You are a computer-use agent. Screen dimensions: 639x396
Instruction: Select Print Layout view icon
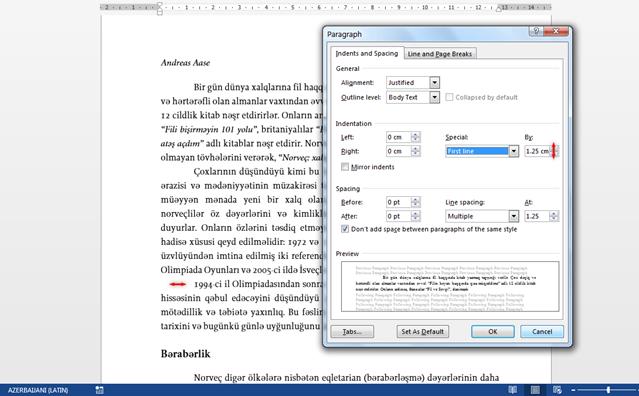point(535,390)
